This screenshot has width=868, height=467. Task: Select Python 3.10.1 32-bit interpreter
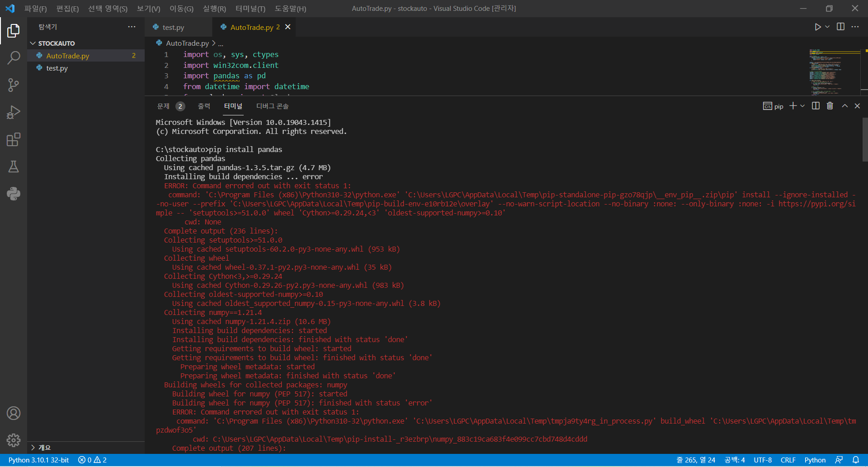[39, 460]
